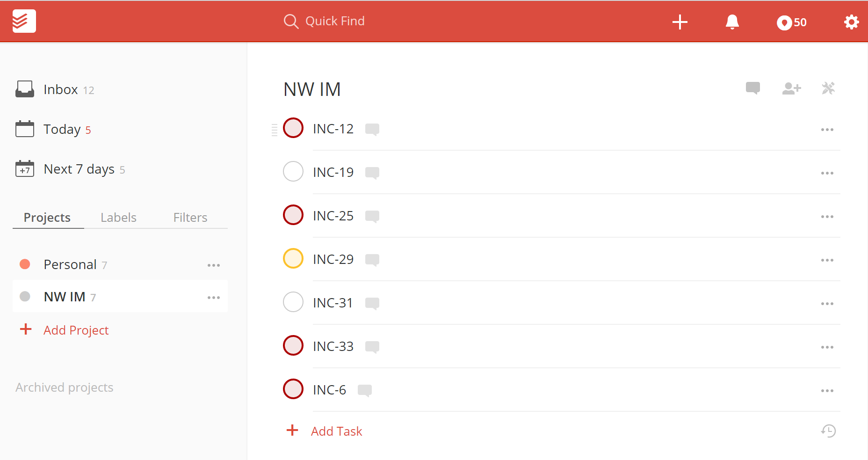Mark task INC-12 as complete
868x460 pixels.
point(293,128)
